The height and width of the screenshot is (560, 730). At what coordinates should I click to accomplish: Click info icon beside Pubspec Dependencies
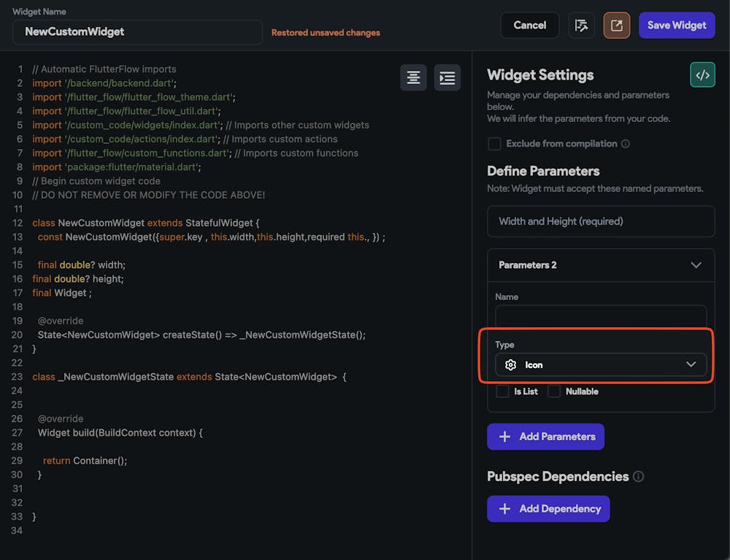tap(639, 477)
